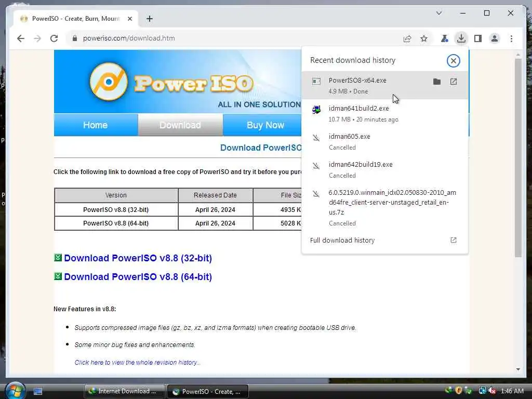Select the 6.0.5219.0.winmain 7z download entry
532x399 pixels.
tap(385, 208)
